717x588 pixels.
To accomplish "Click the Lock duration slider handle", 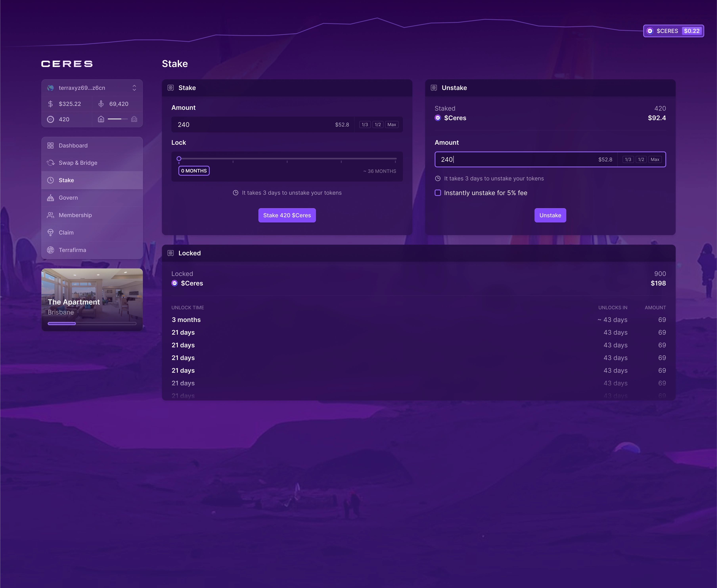I will click(x=179, y=159).
